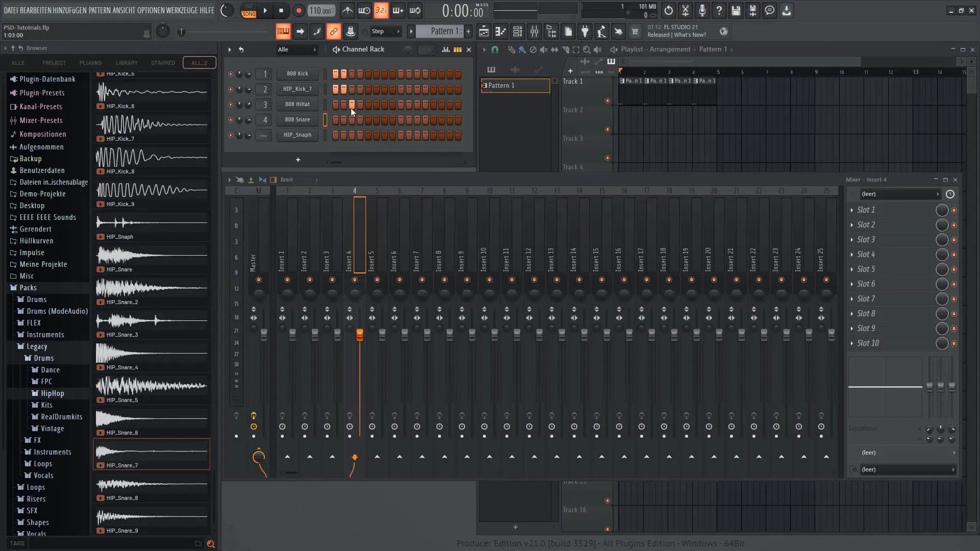Drag the Insert 4 mixer fader slider
Screen dimensions: 980x551
[x=359, y=335]
